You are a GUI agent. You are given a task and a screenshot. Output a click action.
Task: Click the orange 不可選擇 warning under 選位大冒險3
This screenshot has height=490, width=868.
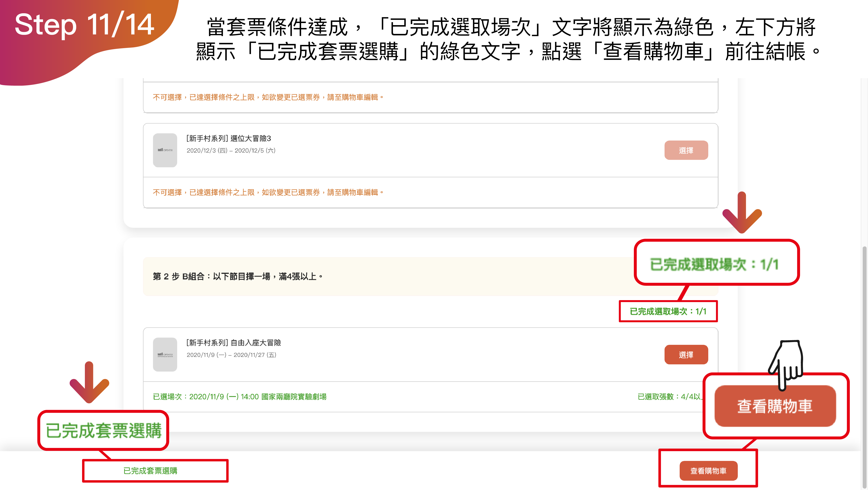pyautogui.click(x=268, y=192)
